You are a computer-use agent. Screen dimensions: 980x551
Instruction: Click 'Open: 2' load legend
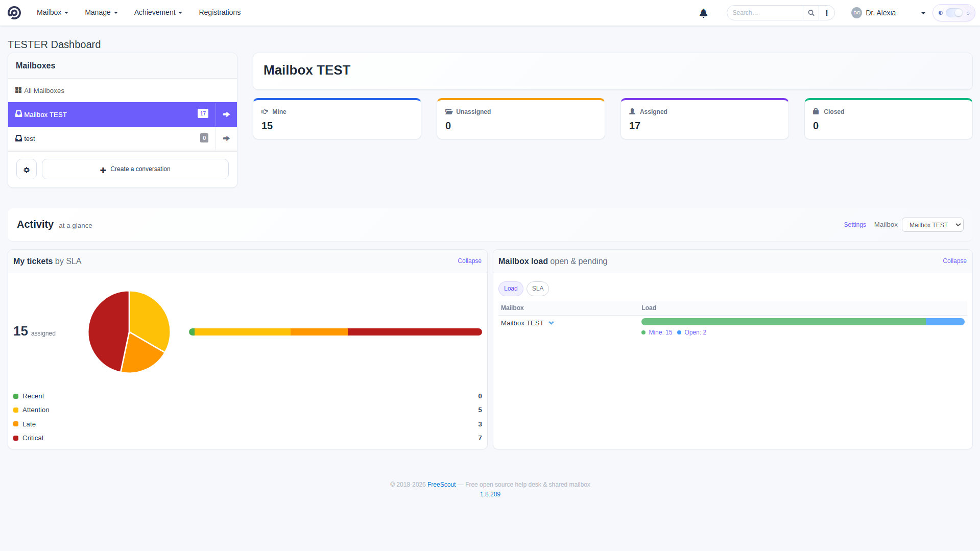pyautogui.click(x=692, y=332)
